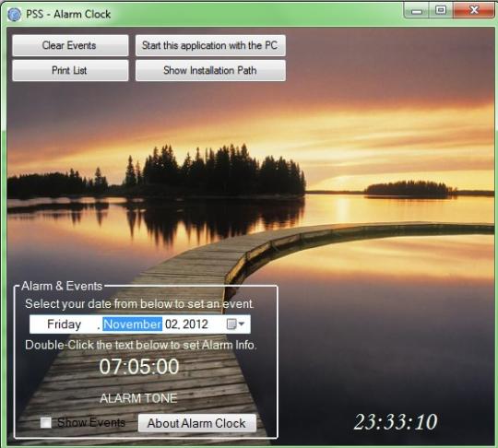Viewport: 498px width, 448px height.
Task: Click the PSS Alarm Clock app icon
Action: coord(14,14)
